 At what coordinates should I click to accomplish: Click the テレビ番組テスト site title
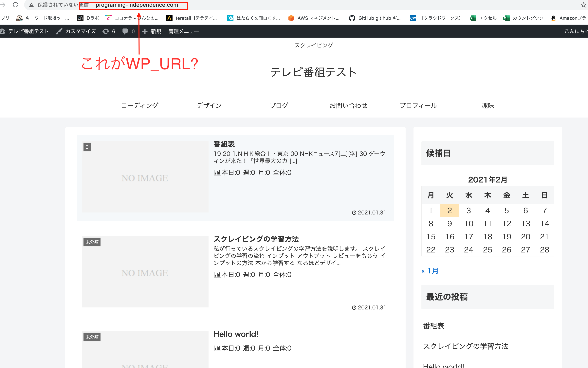point(313,72)
